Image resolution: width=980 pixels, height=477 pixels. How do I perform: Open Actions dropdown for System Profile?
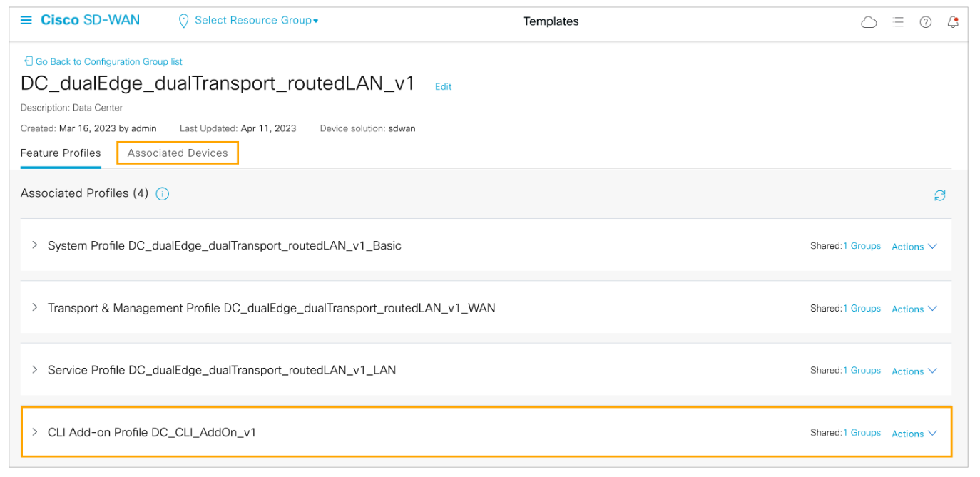[x=914, y=247]
